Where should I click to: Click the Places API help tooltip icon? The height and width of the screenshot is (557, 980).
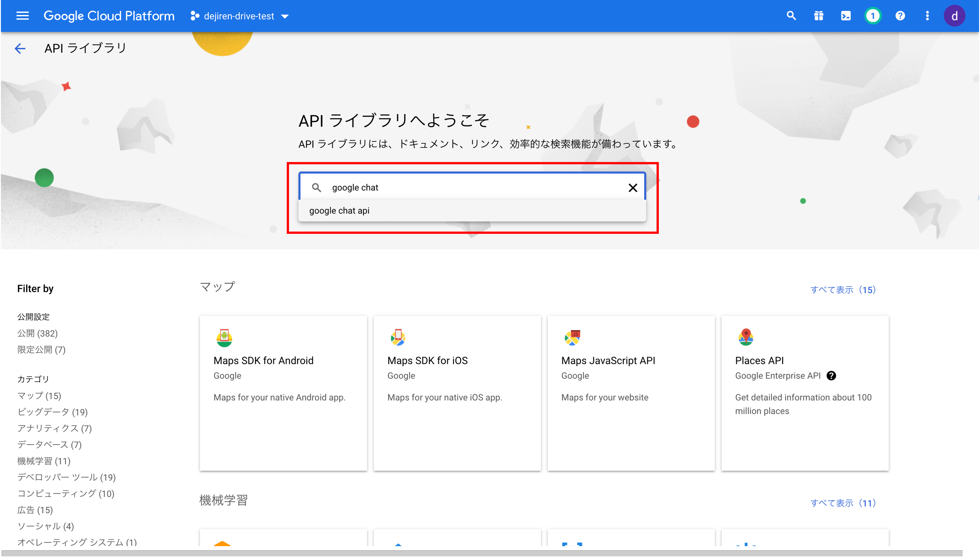tap(831, 376)
